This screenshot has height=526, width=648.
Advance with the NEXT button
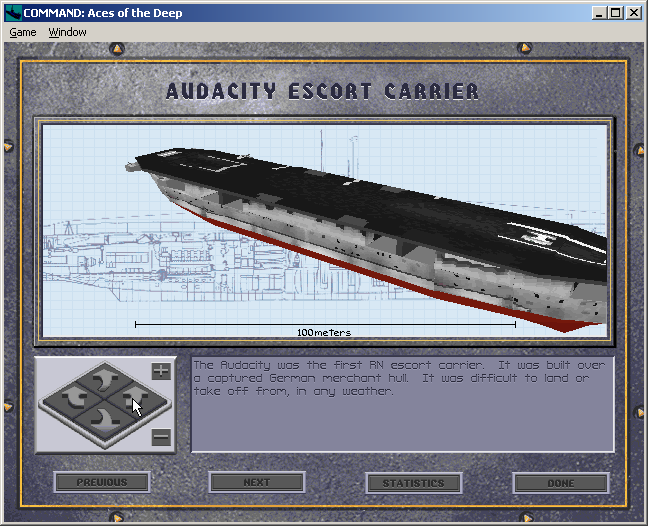coord(257,482)
